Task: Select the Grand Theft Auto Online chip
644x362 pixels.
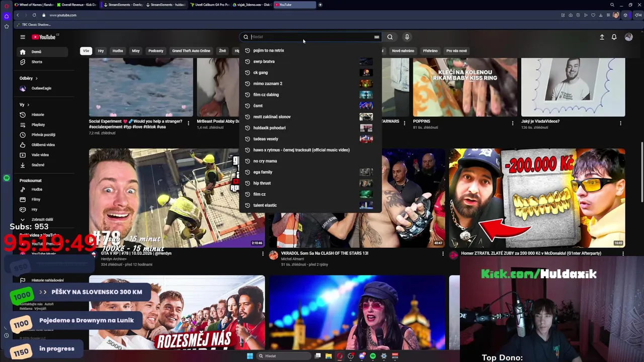Action: (x=191, y=51)
